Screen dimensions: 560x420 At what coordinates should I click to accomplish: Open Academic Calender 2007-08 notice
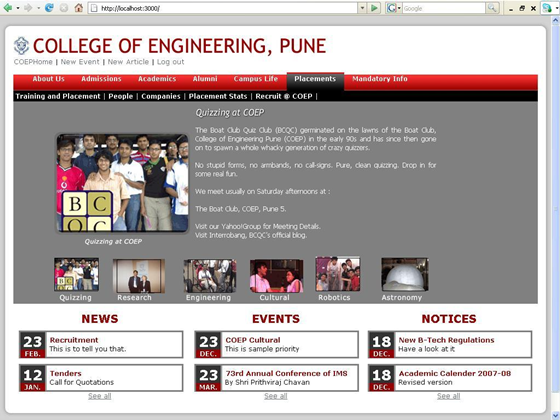[x=455, y=373]
